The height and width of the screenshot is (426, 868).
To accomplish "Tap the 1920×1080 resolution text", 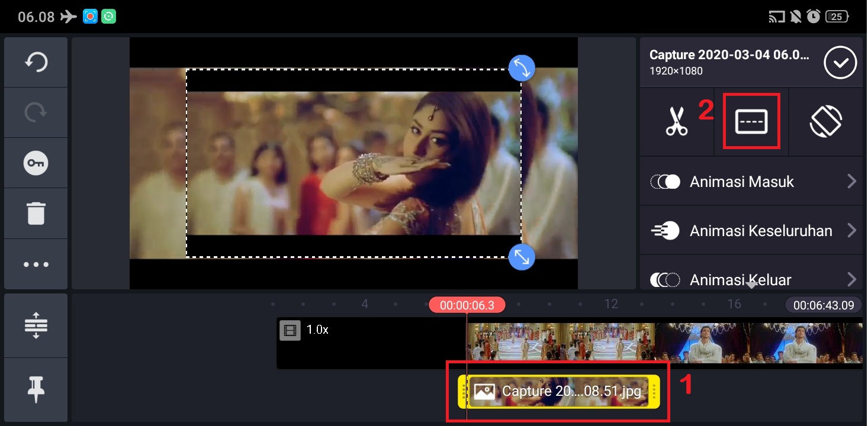I will coord(676,71).
